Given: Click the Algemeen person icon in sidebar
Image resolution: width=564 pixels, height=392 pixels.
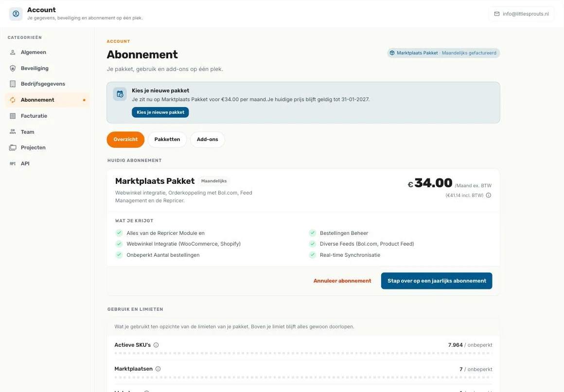Looking at the screenshot, I should coord(13,52).
